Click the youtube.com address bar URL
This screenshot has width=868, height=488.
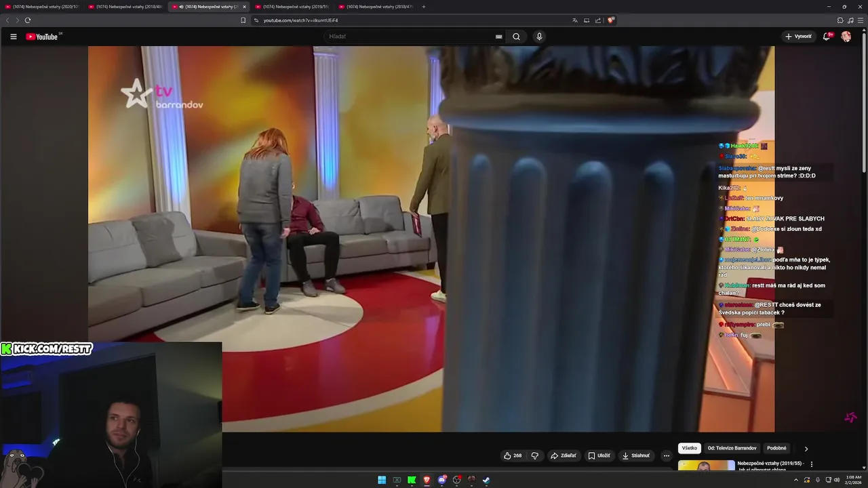pyautogui.click(x=300, y=20)
